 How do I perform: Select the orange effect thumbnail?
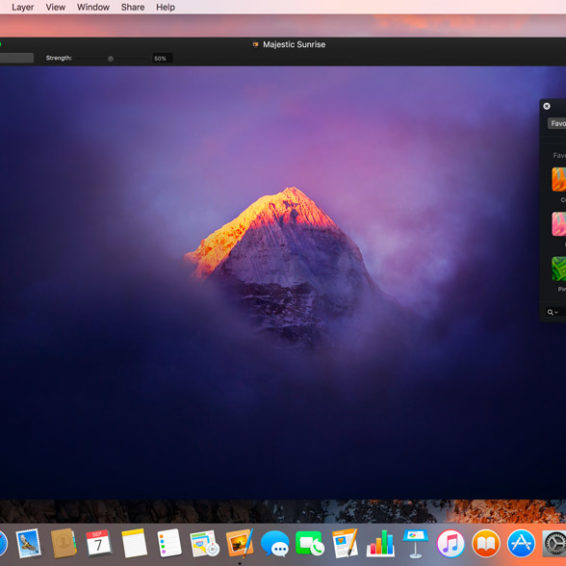tap(559, 179)
